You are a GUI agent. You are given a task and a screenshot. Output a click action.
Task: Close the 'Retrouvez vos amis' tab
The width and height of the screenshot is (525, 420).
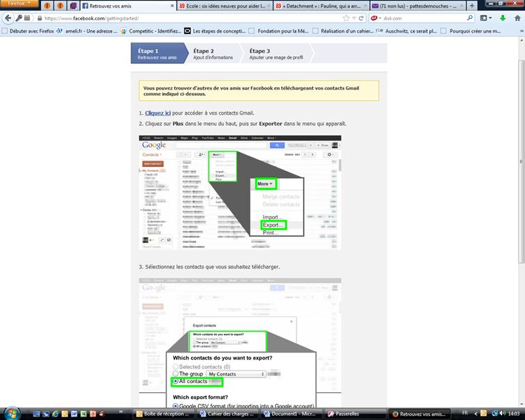172,6
